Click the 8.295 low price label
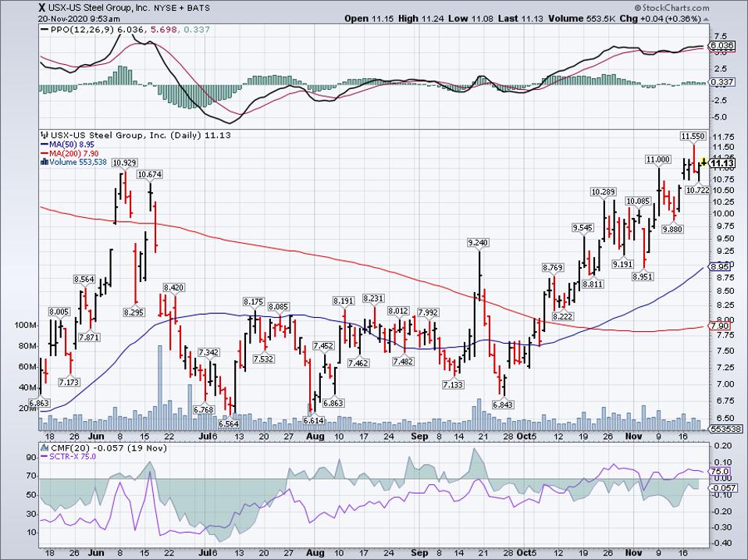 [134, 312]
